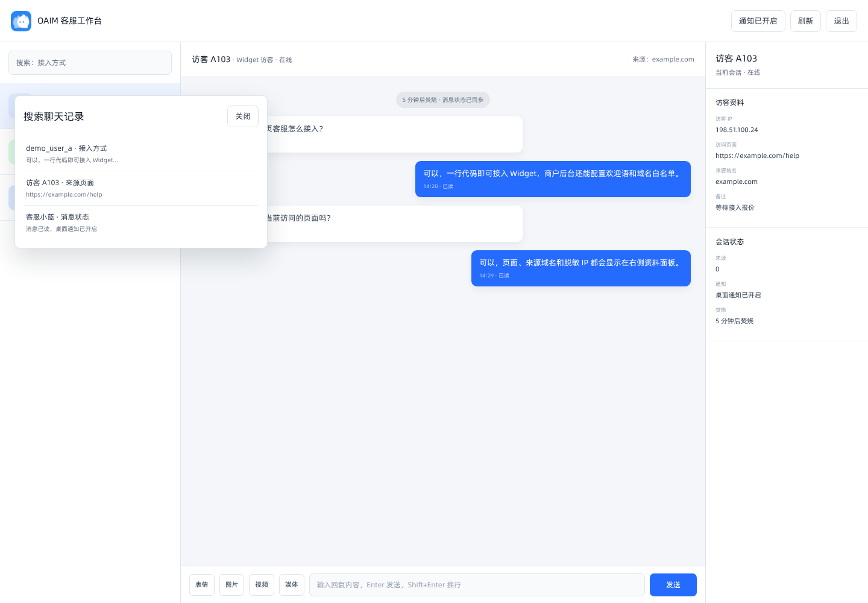Focus the 搜索 search input field

click(x=90, y=63)
